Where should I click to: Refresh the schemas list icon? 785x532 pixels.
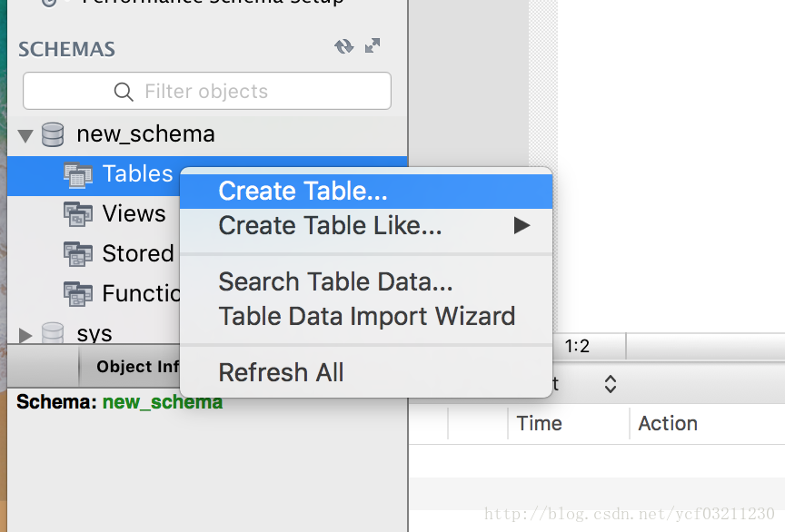click(x=344, y=46)
